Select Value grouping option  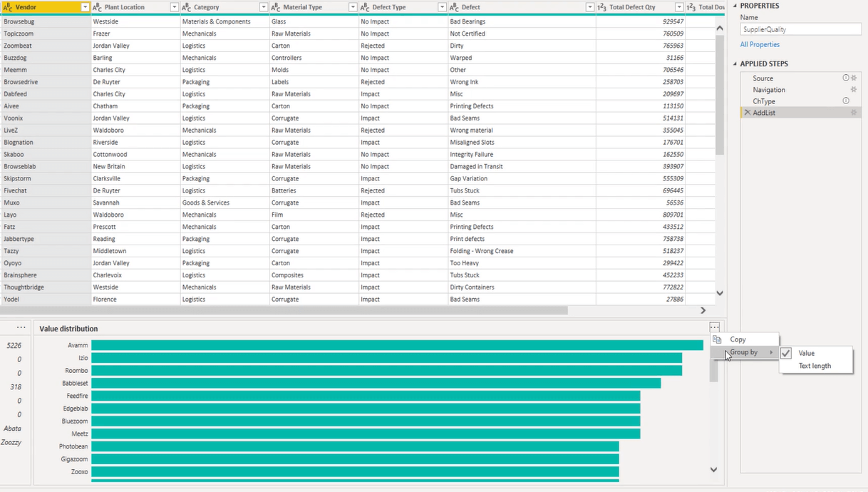pyautogui.click(x=816, y=353)
